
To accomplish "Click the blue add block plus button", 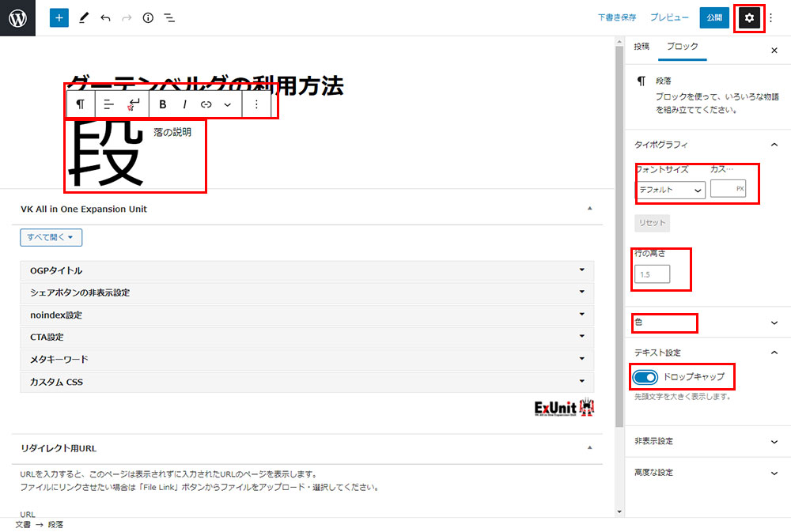I will pos(59,17).
